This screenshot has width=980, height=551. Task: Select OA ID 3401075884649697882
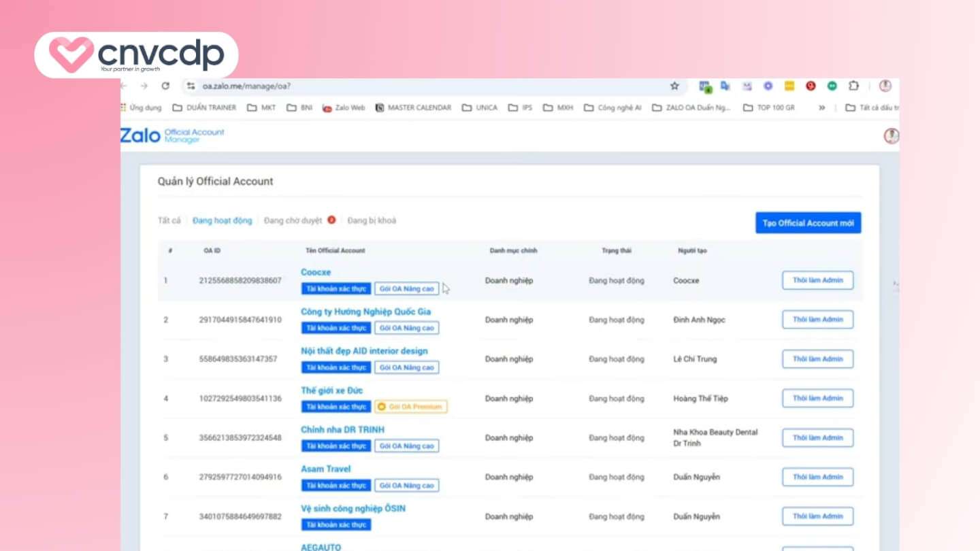point(240,517)
